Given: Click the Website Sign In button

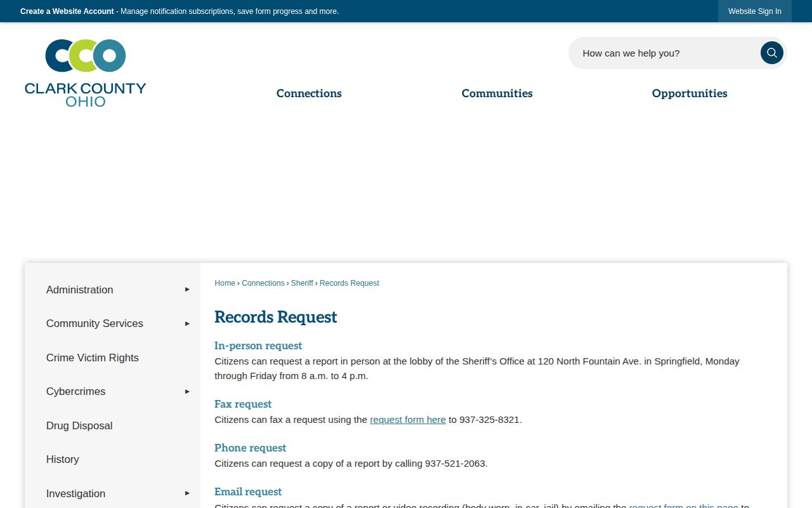Looking at the screenshot, I should 755,11.
